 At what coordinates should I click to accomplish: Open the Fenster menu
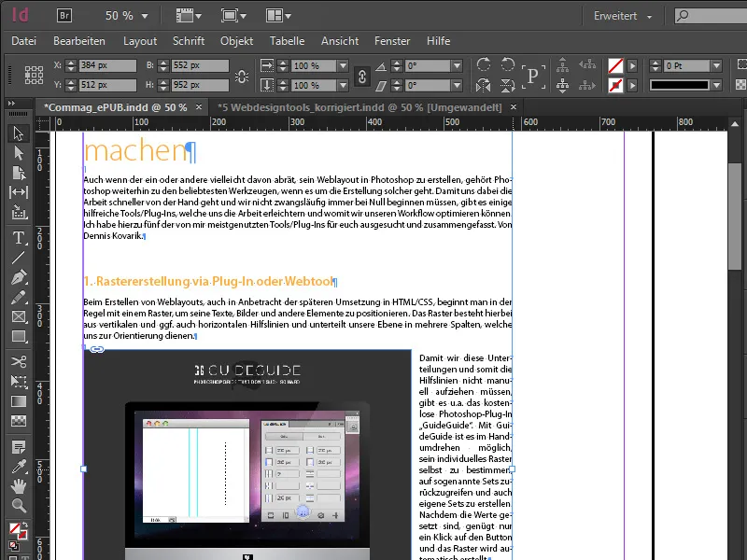click(392, 41)
